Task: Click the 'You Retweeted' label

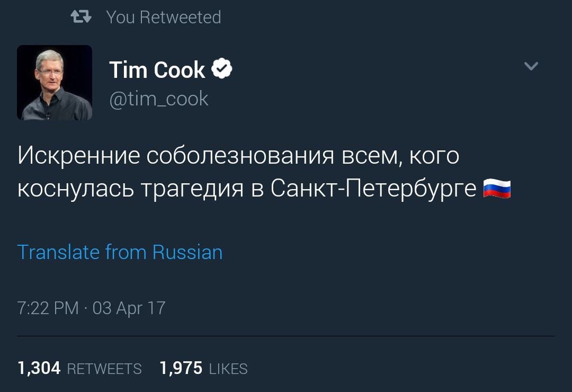Action: tap(163, 17)
